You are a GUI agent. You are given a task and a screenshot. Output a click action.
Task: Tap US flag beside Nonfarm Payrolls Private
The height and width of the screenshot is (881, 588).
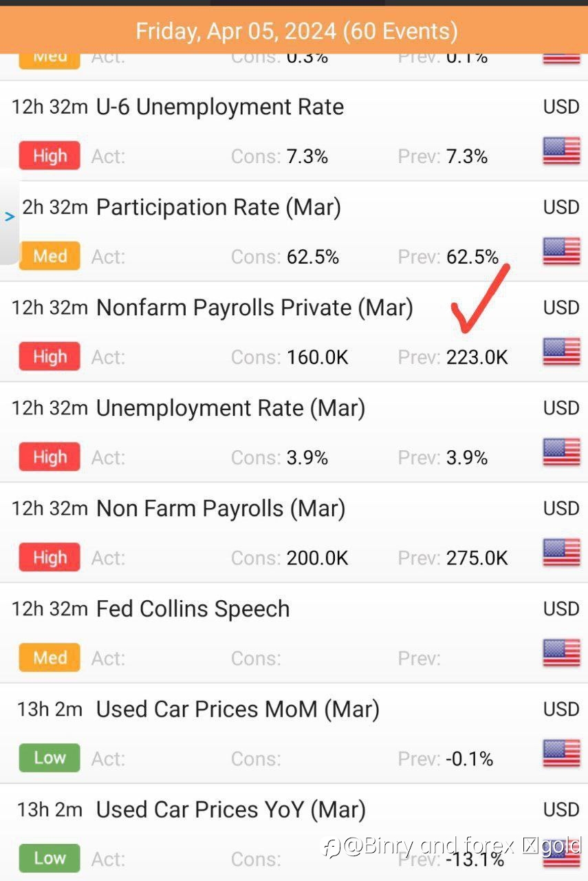pos(561,352)
